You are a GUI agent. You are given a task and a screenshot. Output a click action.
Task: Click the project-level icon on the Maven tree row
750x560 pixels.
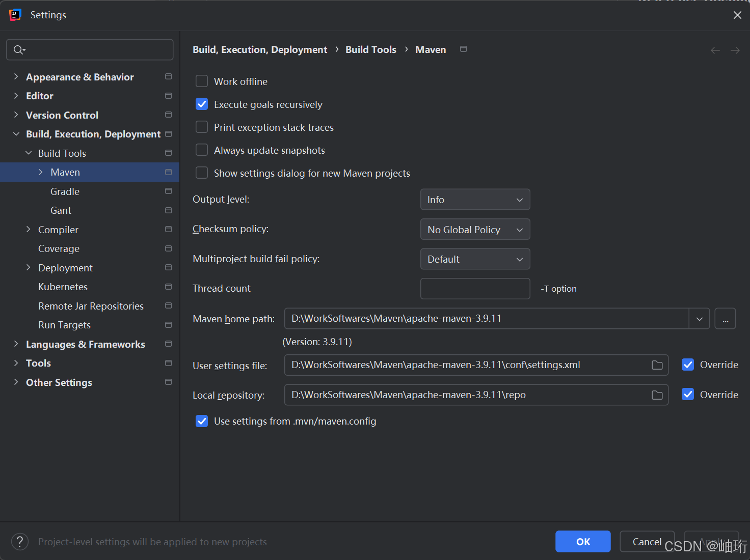pyautogui.click(x=168, y=172)
